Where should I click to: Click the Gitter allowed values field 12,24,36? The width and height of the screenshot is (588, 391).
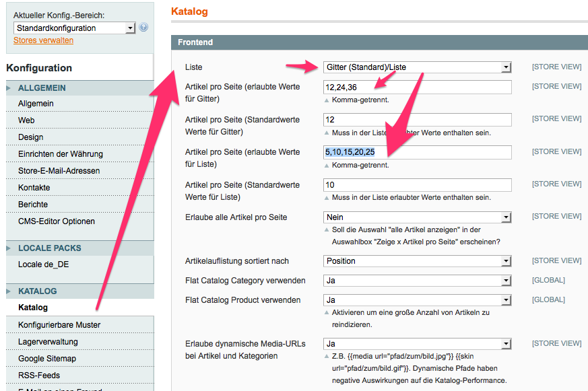(418, 87)
